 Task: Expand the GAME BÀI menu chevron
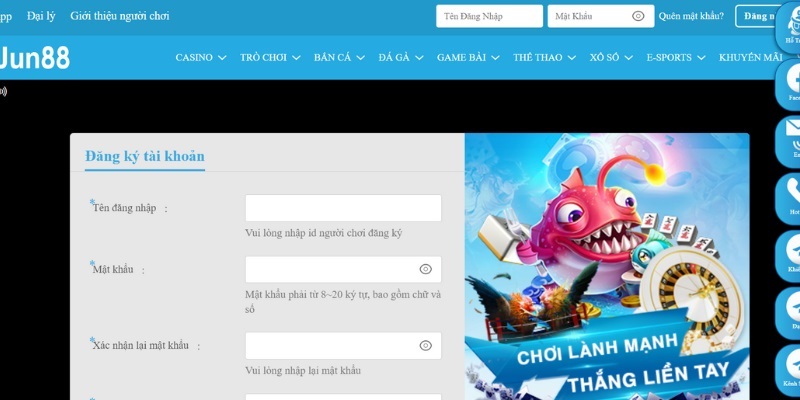click(x=495, y=58)
